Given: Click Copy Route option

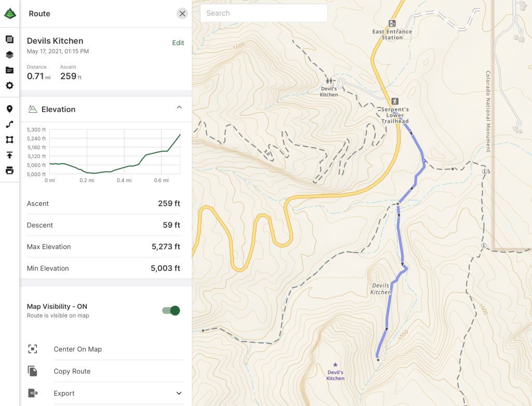Looking at the screenshot, I should point(72,371).
